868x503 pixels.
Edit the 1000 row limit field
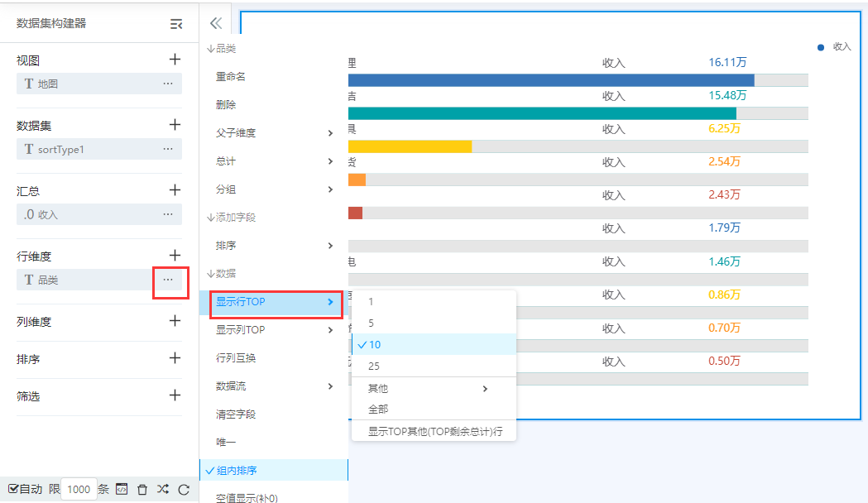(79, 489)
